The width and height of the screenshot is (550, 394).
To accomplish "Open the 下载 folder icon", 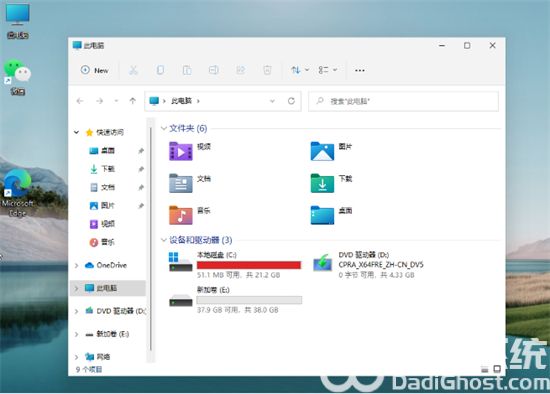I will 322,183.
